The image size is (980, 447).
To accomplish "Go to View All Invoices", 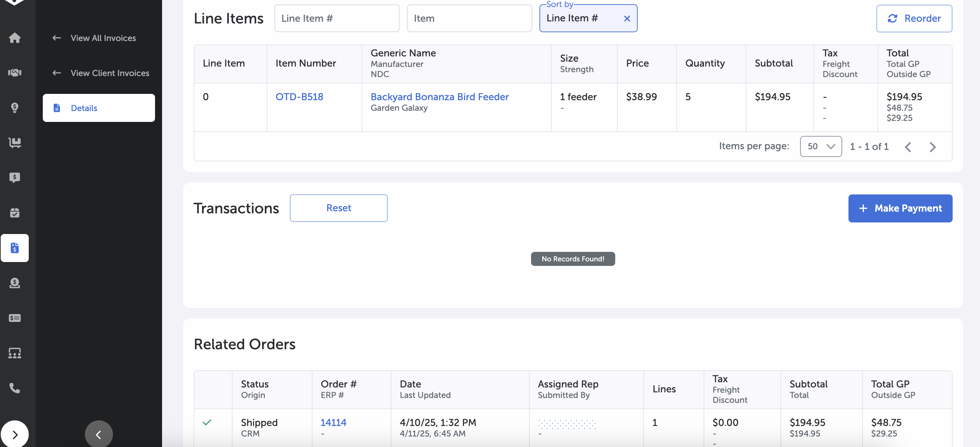I will point(103,38).
